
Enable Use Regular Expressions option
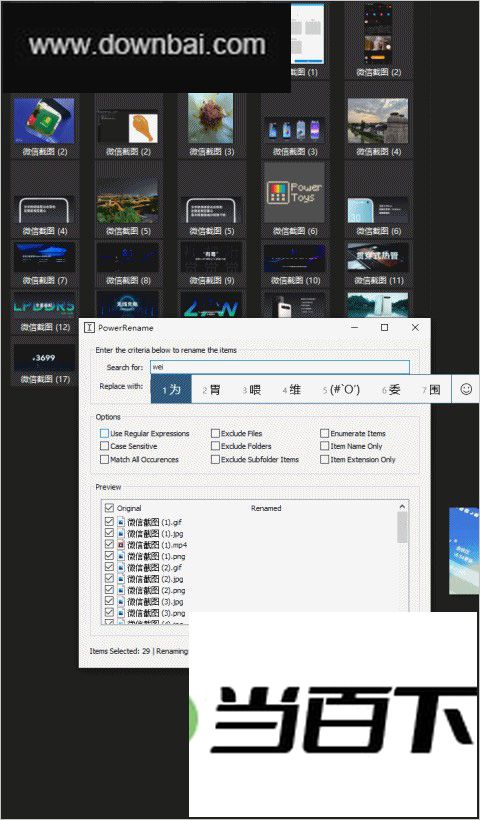[105, 434]
